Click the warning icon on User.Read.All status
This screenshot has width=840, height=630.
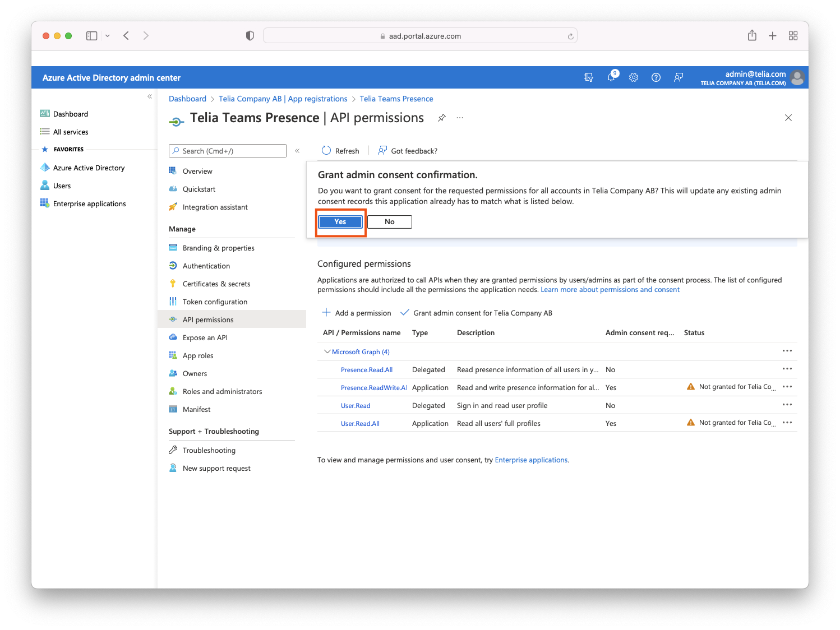pyautogui.click(x=691, y=423)
